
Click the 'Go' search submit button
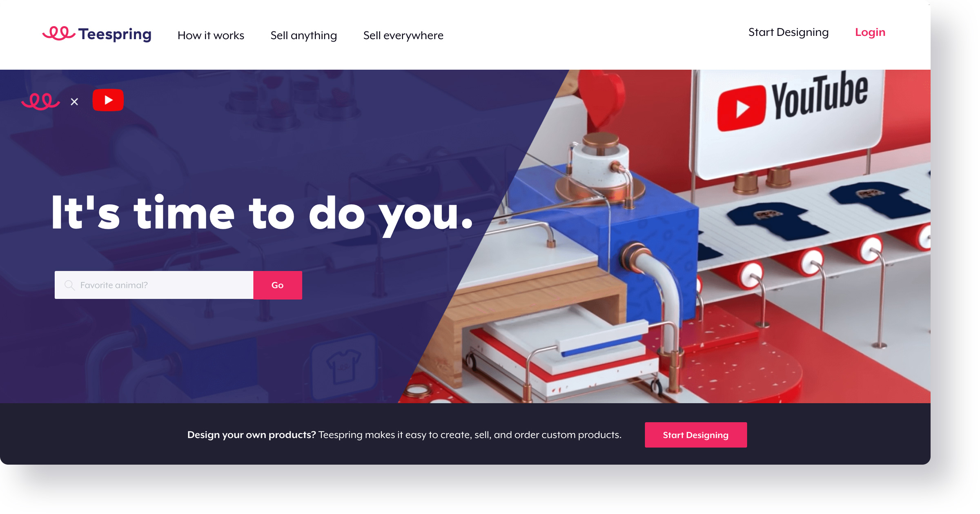pyautogui.click(x=277, y=285)
